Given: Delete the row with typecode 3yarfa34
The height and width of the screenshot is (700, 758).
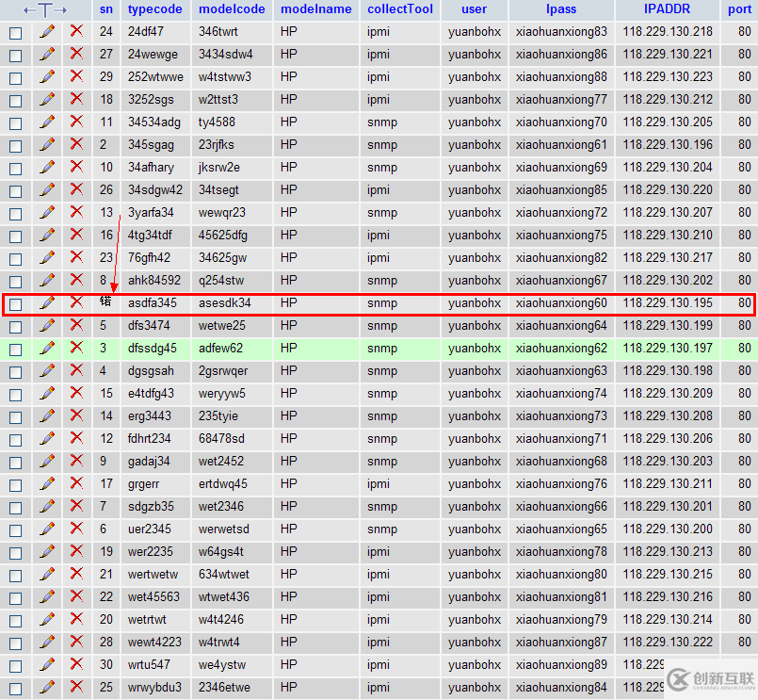Looking at the screenshot, I should pyautogui.click(x=76, y=212).
